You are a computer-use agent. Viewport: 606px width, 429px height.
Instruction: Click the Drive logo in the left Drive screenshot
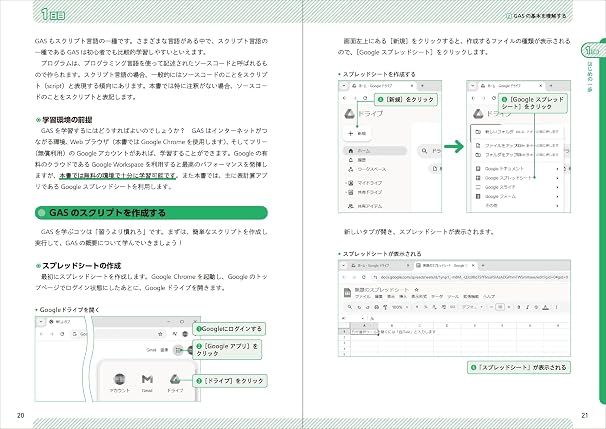tap(349, 114)
